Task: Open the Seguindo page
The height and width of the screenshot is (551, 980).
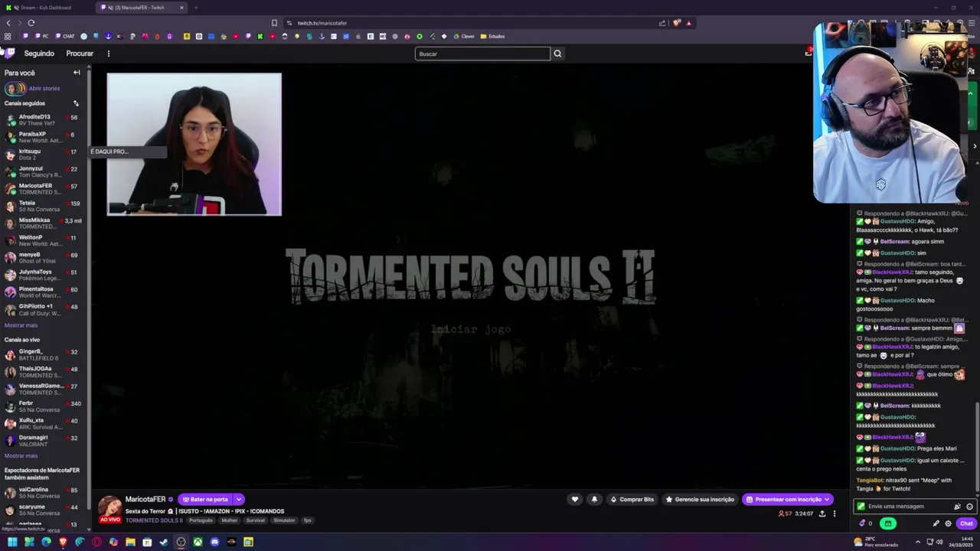Action: (x=39, y=54)
